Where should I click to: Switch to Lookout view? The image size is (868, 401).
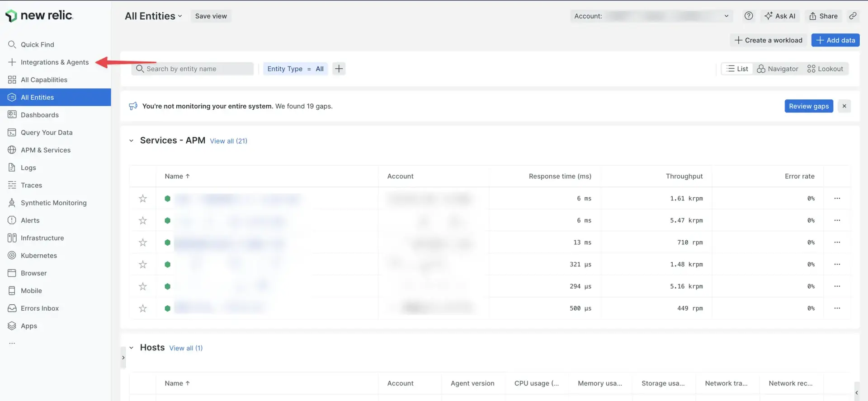[x=825, y=69]
